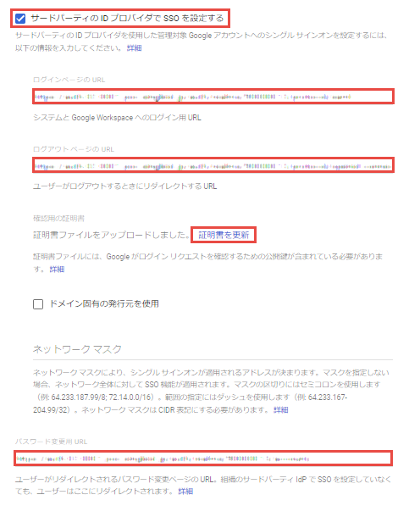Click text ユーザーがログアウトするときにリダイレクトする URL
420x517 pixels.
click(x=124, y=186)
